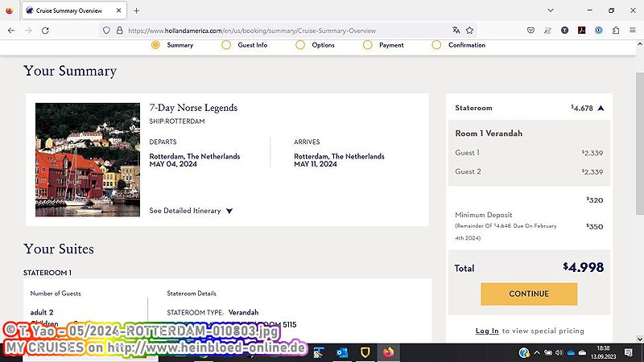Viewport: 644px width, 362px height.
Task: Select the Options step circle
Action: click(300, 45)
